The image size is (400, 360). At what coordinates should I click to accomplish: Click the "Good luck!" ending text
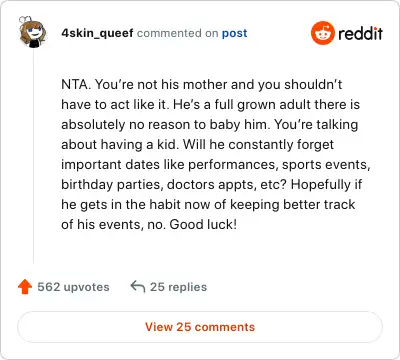point(203,224)
